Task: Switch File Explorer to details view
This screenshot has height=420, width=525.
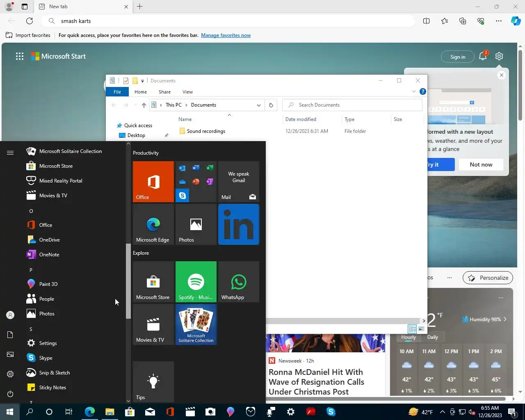Action: point(412,329)
